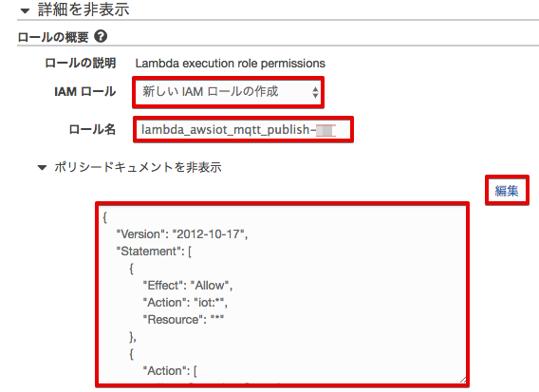The height and width of the screenshot is (392, 539).
Task: Select the "Action": "iot:*" line
Action: click(185, 303)
